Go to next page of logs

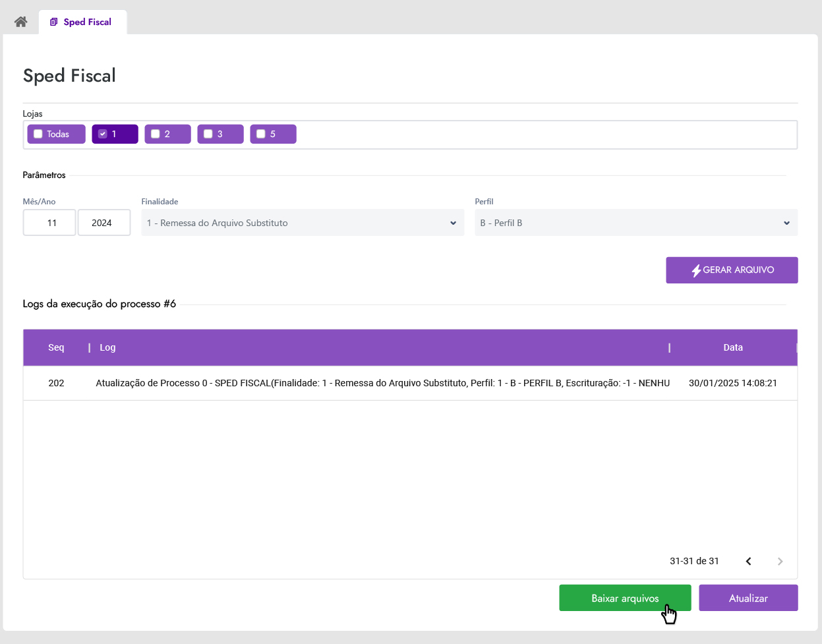[780, 562]
